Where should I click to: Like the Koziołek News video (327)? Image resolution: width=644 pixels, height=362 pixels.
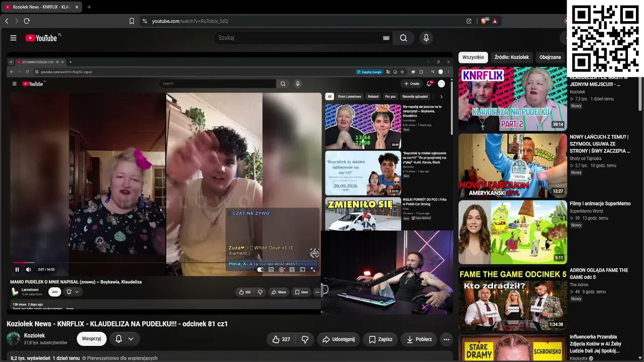tap(281, 339)
